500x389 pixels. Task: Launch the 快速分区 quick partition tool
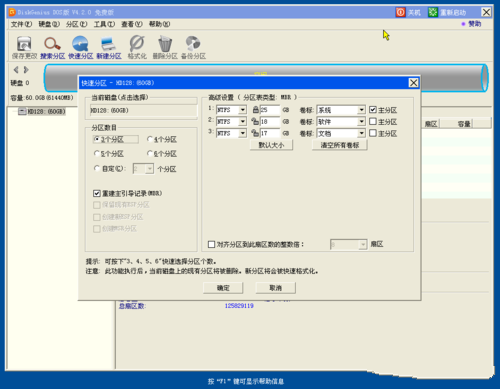(x=80, y=44)
